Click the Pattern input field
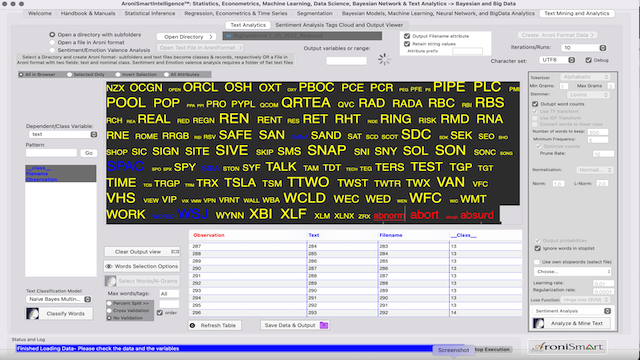 point(51,153)
